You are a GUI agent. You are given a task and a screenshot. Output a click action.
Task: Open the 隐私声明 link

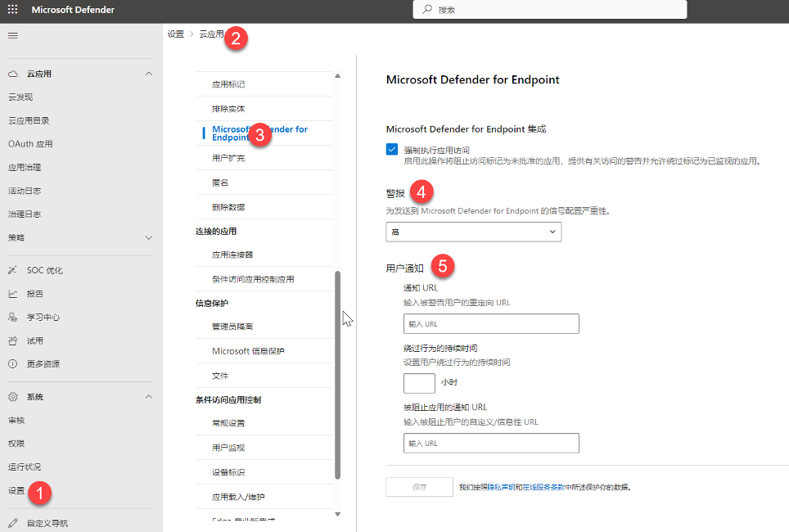point(501,487)
